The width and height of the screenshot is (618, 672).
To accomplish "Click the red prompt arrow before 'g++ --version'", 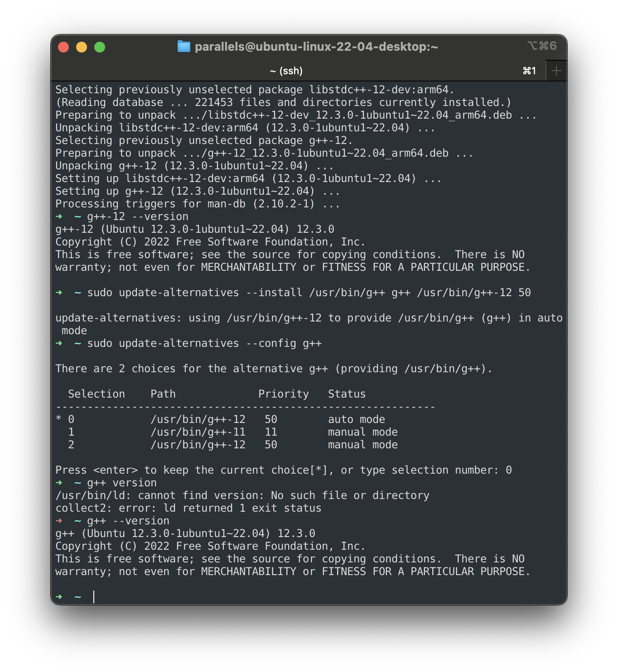I will (x=59, y=521).
